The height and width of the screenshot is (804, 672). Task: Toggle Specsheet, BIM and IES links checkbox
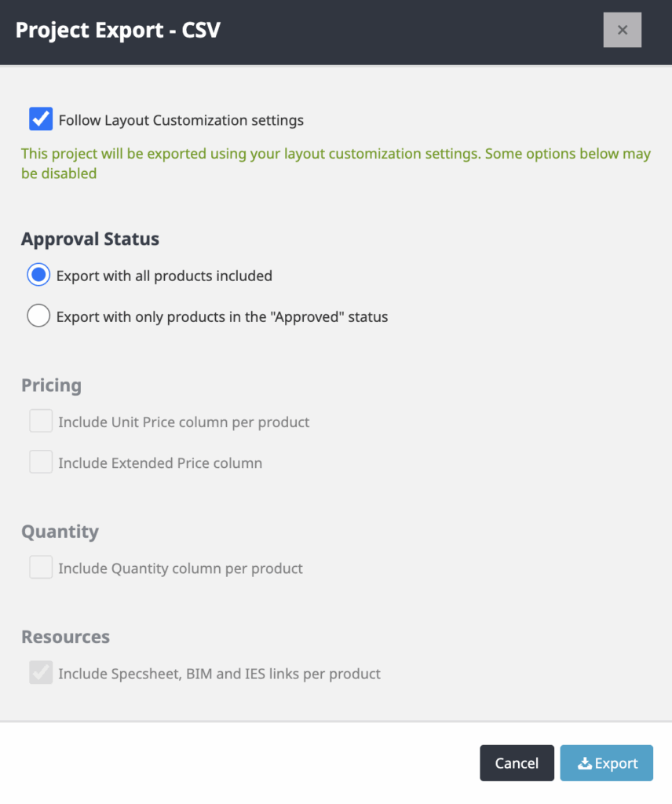pyautogui.click(x=41, y=672)
